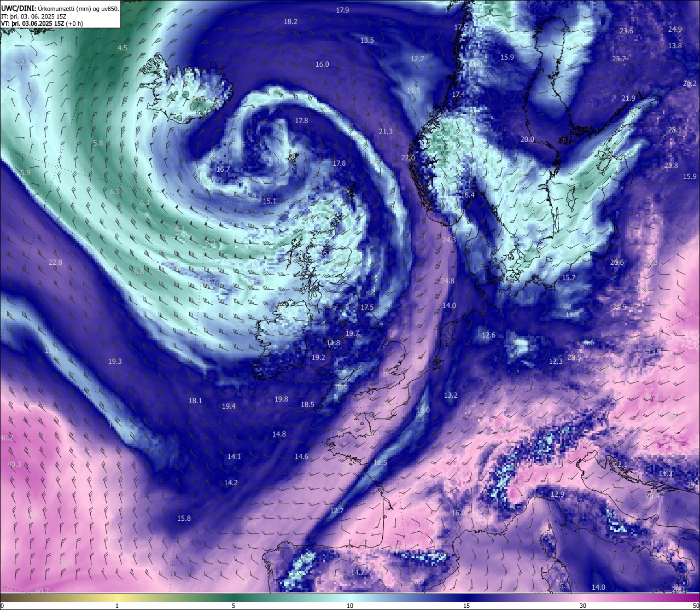The image size is (700, 610).
Task: Click colorbar tick label 5
Action: click(234, 606)
